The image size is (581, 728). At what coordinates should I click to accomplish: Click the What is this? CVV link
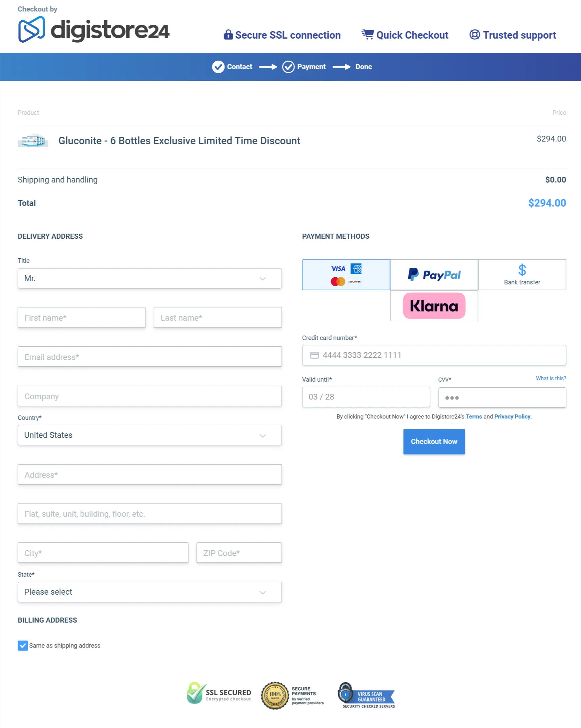[x=551, y=378]
